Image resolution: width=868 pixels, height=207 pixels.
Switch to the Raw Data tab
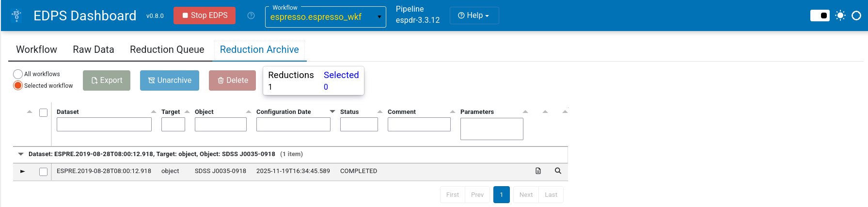pos(94,49)
